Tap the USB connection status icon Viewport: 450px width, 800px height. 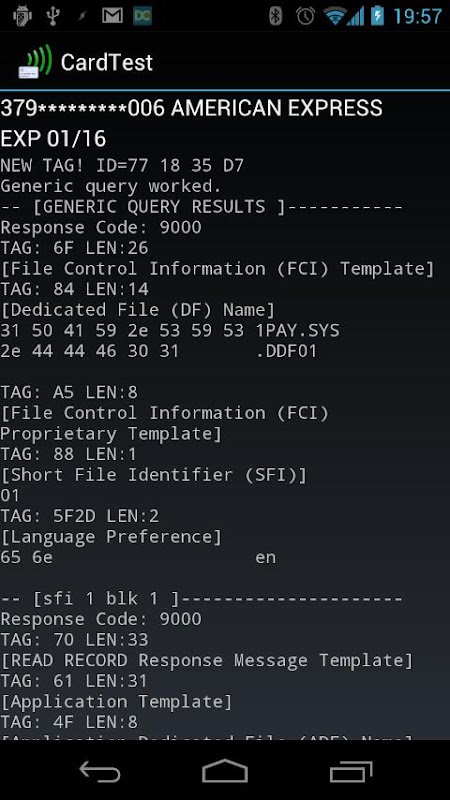[52, 16]
